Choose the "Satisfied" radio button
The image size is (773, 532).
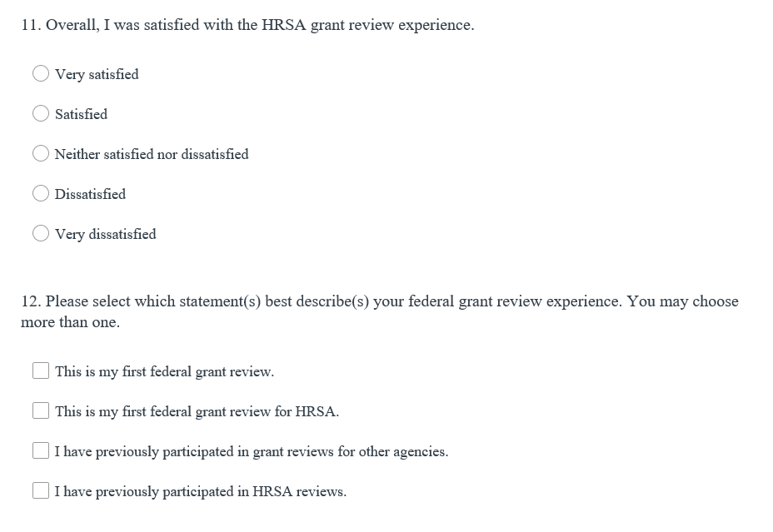click(41, 114)
